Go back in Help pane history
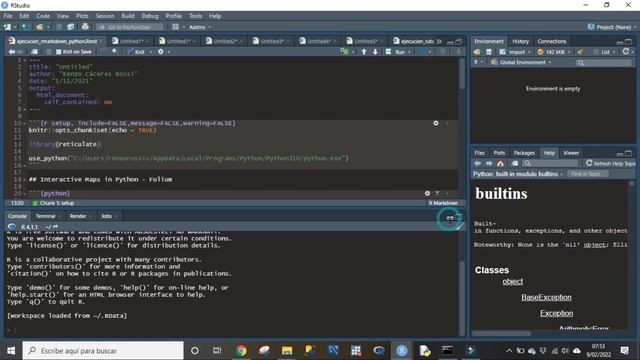The height and width of the screenshot is (360, 640). coord(477,163)
